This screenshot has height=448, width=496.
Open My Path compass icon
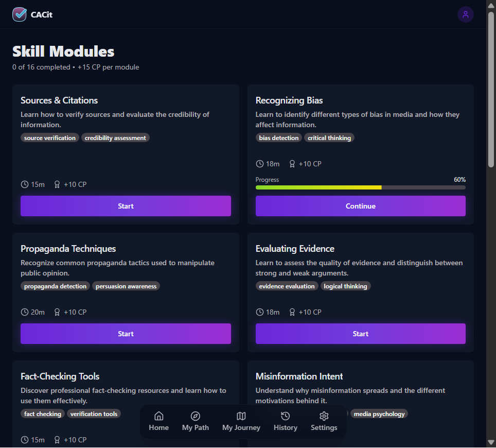[x=196, y=416]
